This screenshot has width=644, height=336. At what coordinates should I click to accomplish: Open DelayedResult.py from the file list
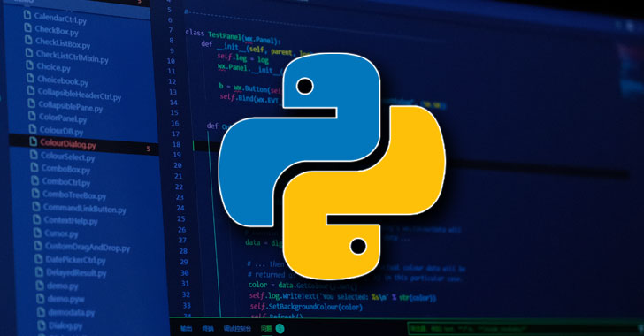pyautogui.click(x=76, y=272)
